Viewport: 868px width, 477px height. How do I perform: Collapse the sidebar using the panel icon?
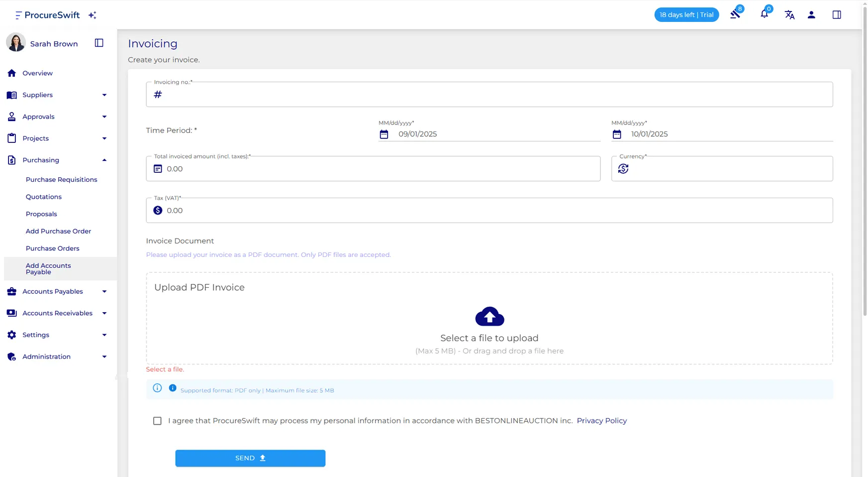coord(98,43)
